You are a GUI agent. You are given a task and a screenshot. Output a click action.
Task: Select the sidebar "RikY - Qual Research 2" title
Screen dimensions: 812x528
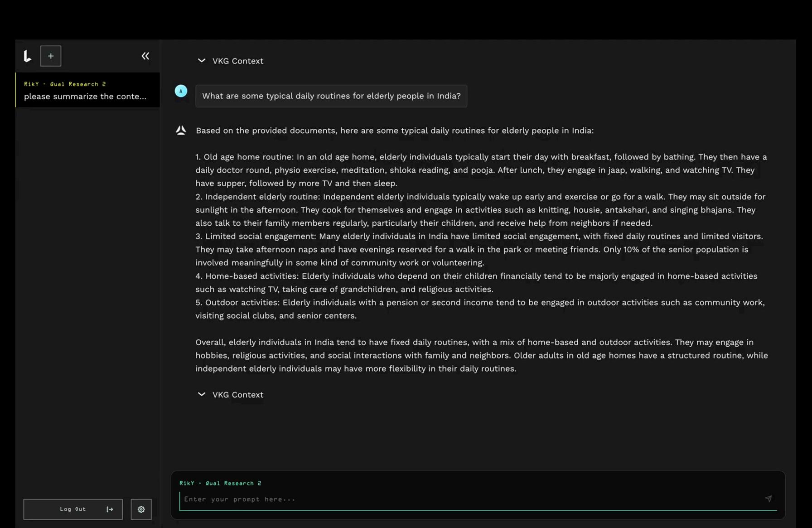tap(65, 84)
